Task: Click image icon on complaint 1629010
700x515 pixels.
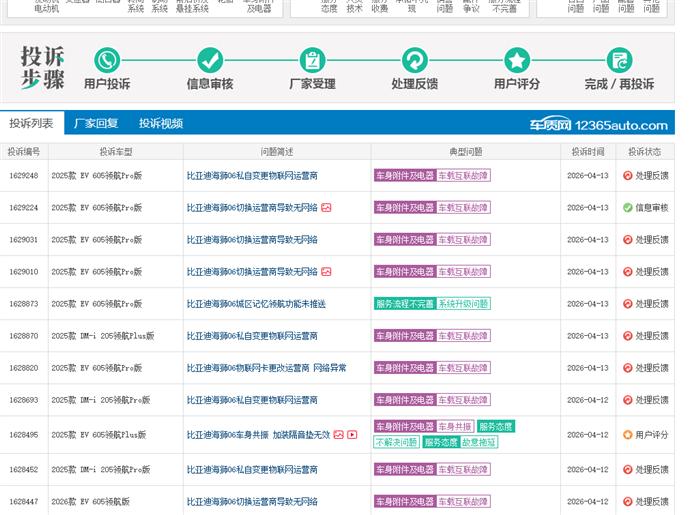Action: [x=326, y=272]
